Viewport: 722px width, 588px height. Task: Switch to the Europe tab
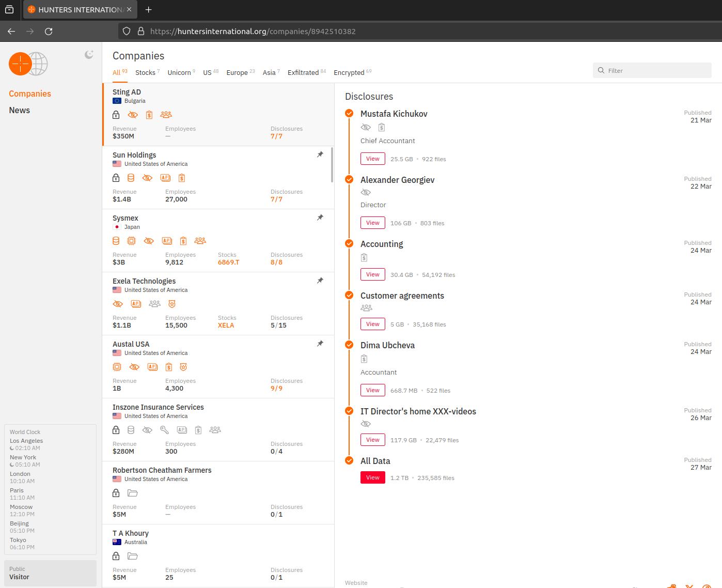point(241,72)
